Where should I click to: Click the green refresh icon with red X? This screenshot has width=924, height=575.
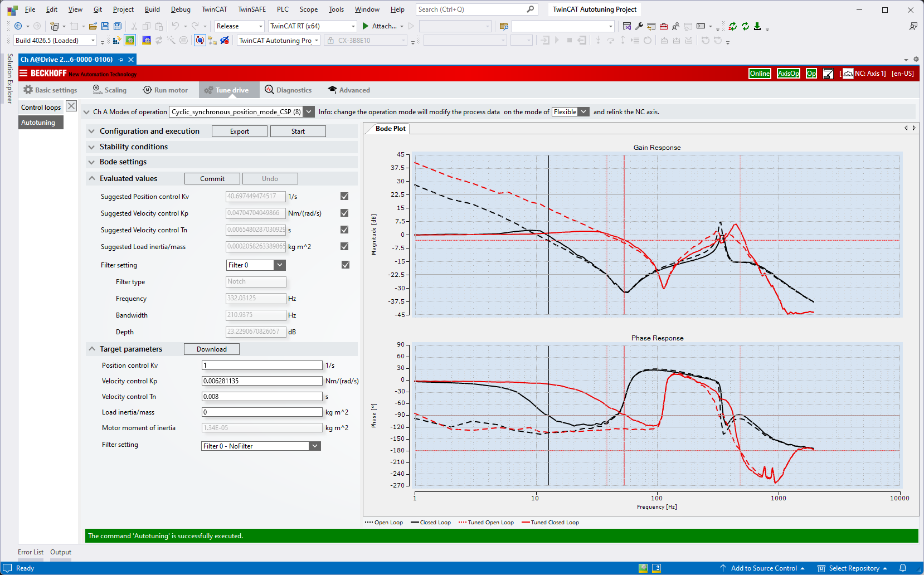[732, 26]
